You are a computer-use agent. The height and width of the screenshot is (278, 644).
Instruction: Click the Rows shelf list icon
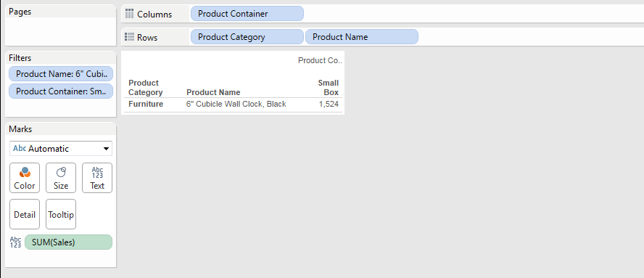click(129, 37)
